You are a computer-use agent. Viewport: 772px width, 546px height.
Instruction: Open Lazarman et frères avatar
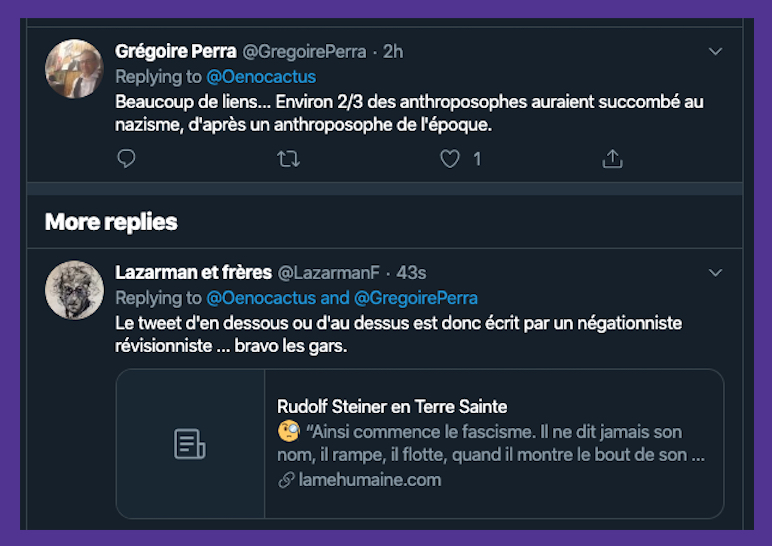[75, 290]
